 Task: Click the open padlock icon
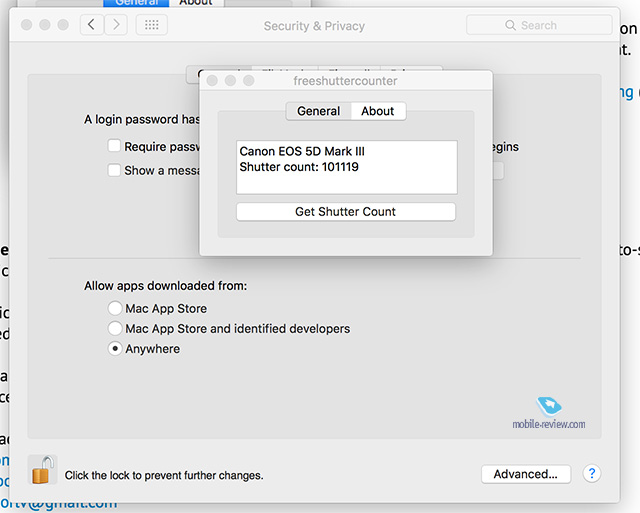click(43, 470)
